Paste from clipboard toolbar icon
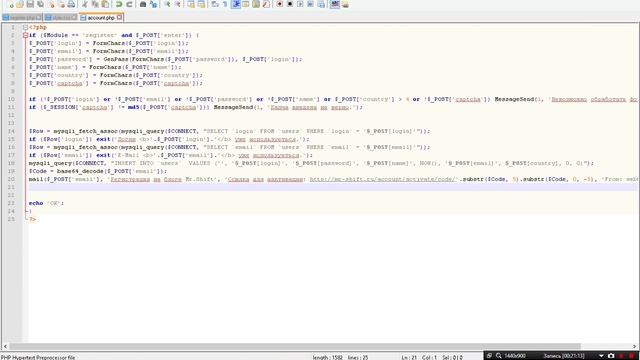Viewport: 640px width, 360px height. pos(105,4)
